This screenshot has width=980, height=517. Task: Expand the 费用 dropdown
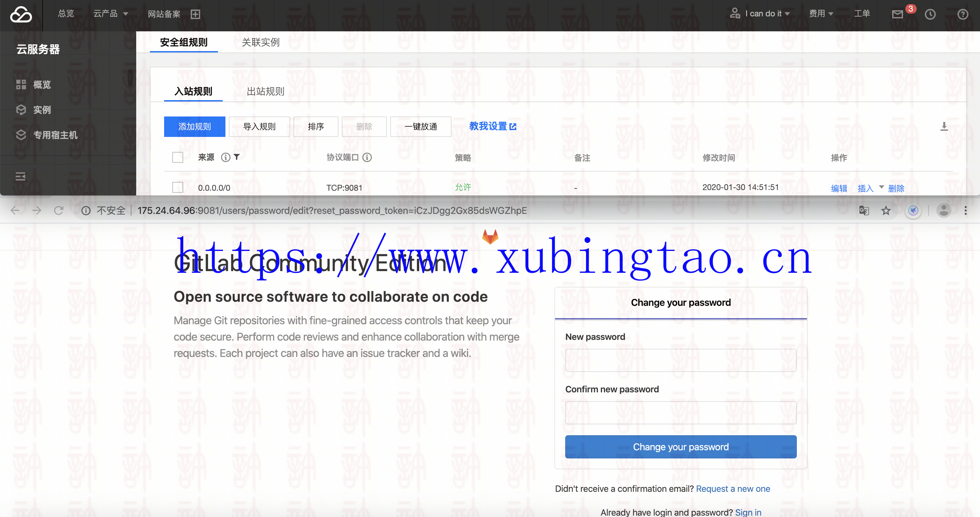pos(821,14)
